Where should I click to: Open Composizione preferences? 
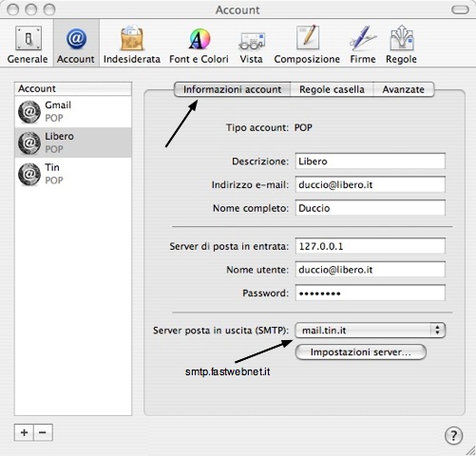(307, 45)
